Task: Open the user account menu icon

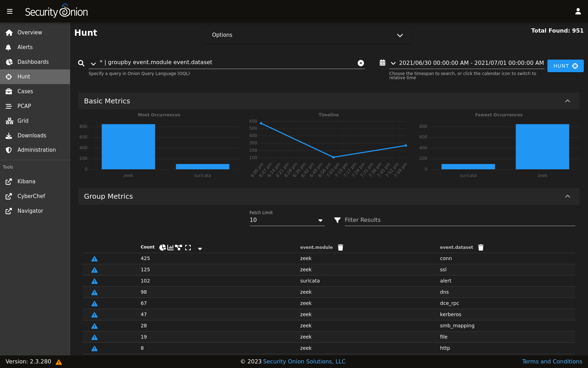Action: tap(578, 12)
